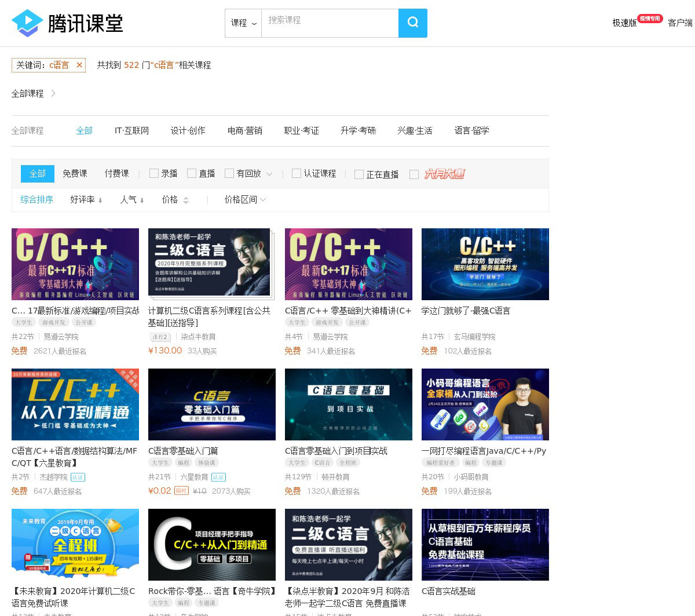Click the 疫情专用 red badge
The height and width of the screenshot is (616, 695).
(650, 19)
